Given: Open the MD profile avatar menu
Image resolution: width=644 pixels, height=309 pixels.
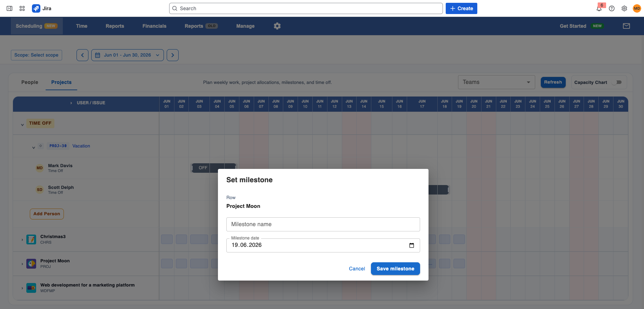Looking at the screenshot, I should (x=637, y=8).
